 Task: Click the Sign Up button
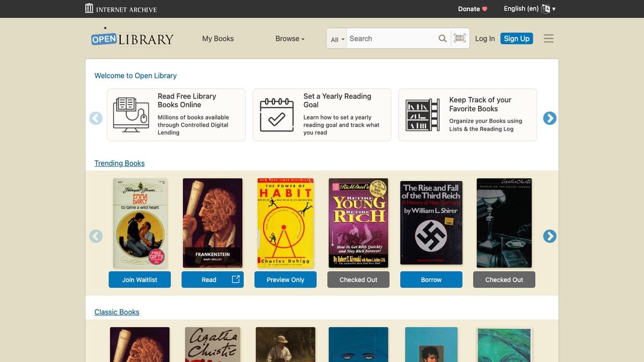[517, 39]
